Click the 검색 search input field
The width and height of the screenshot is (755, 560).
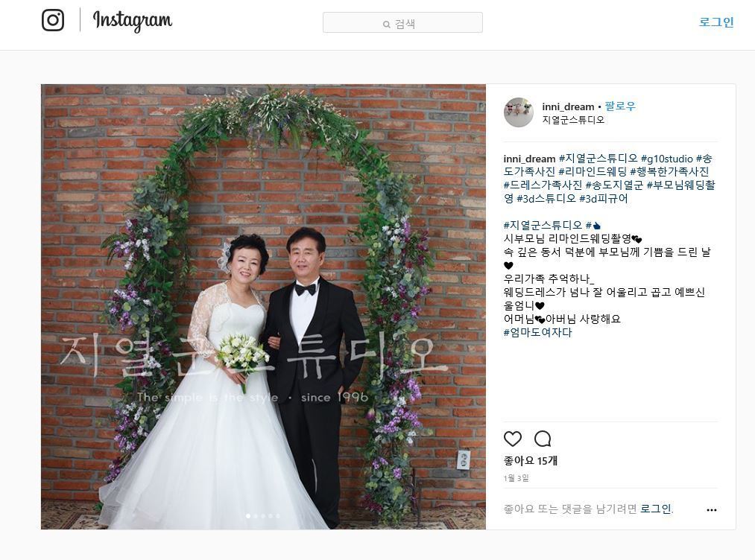402,22
